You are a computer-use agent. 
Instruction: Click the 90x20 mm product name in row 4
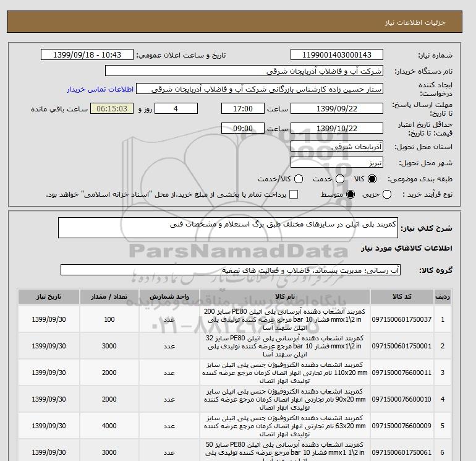pyautogui.click(x=285, y=399)
